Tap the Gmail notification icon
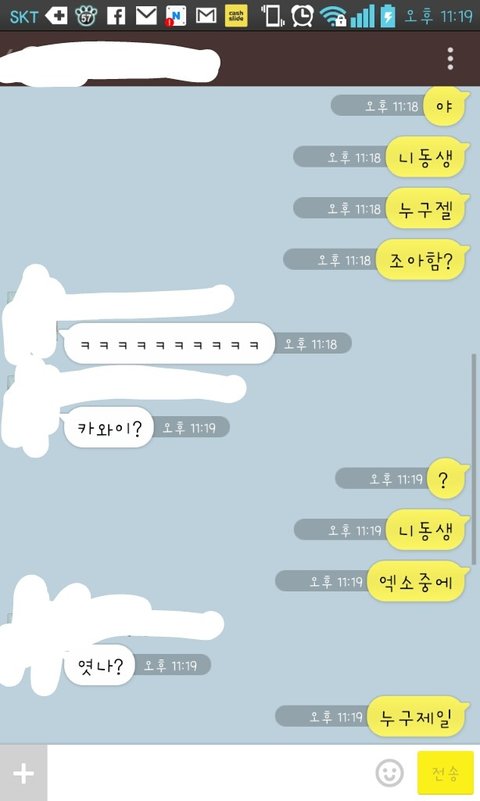 [x=206, y=16]
